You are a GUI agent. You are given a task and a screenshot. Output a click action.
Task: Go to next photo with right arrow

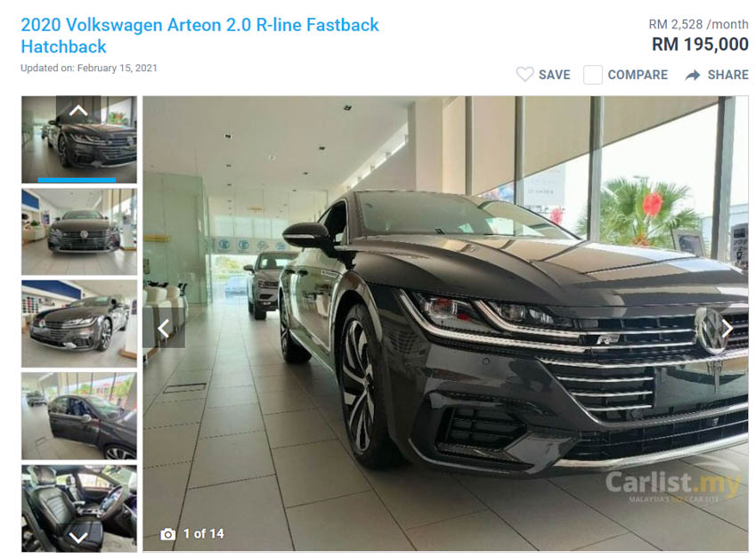tap(728, 328)
